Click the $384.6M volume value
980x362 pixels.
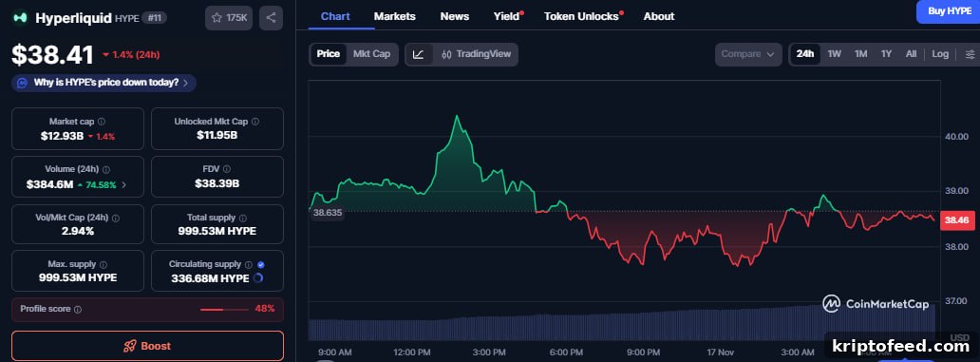click(50, 184)
